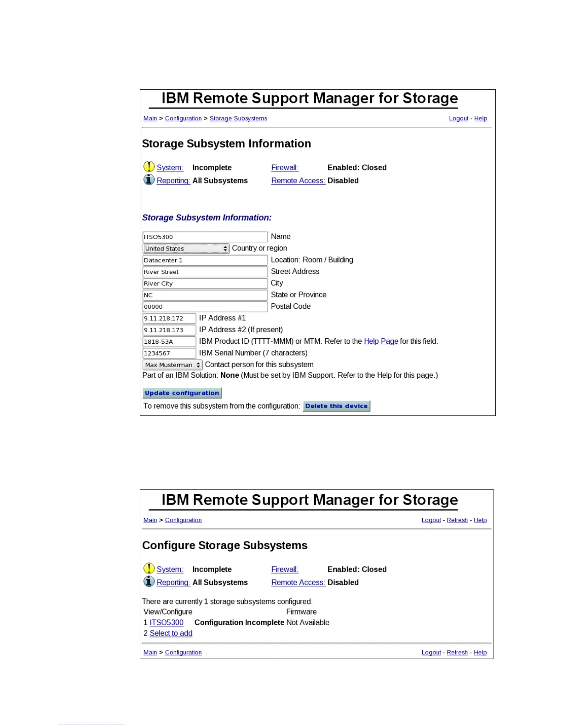Click Main link in the Configure Storage Subsystems footer
The width and height of the screenshot is (563, 728).
150,653
